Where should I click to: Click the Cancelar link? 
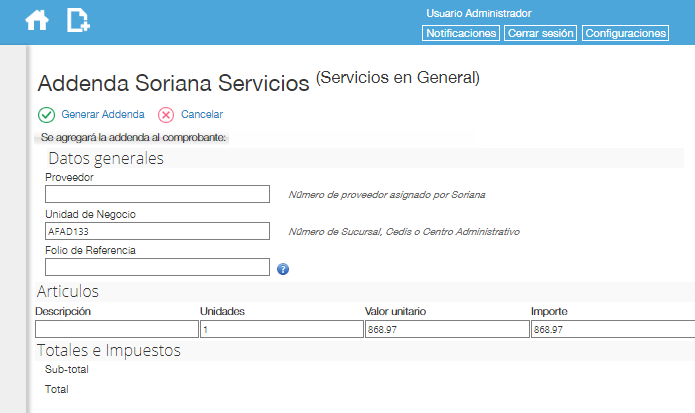click(202, 114)
